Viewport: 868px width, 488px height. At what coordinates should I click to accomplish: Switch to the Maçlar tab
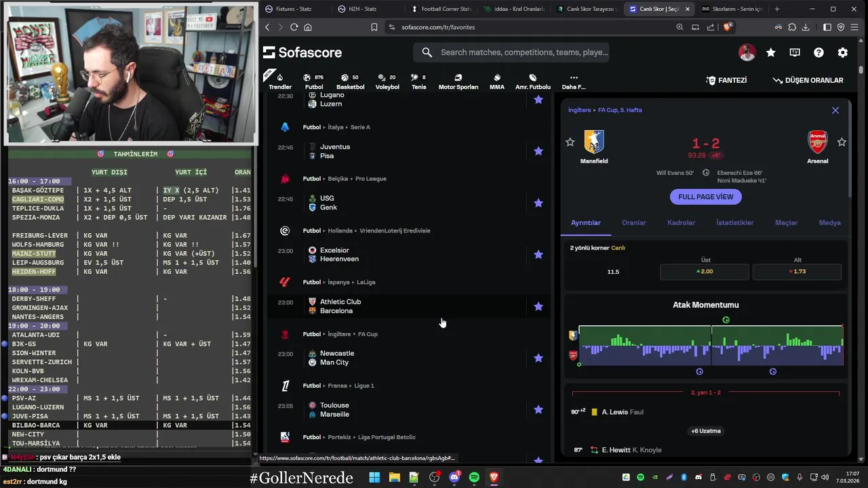[787, 222]
